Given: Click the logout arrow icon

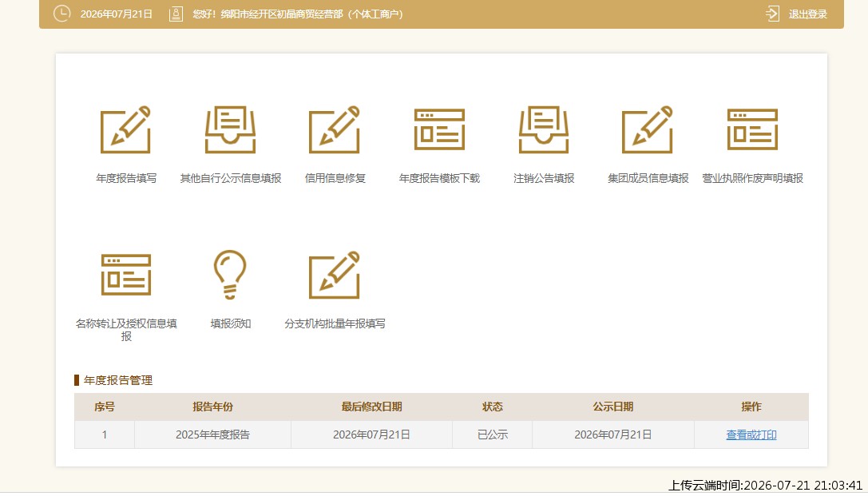Looking at the screenshot, I should pyautogui.click(x=772, y=14).
